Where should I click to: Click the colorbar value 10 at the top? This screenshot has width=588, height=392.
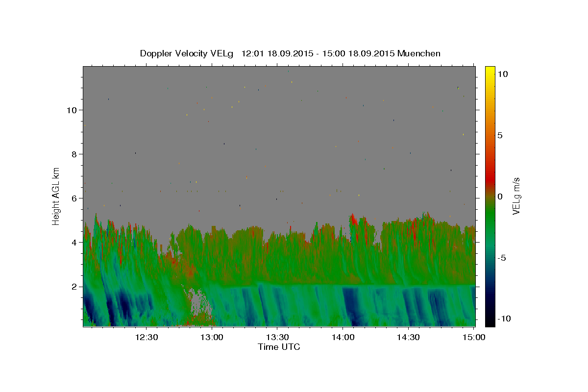point(502,74)
